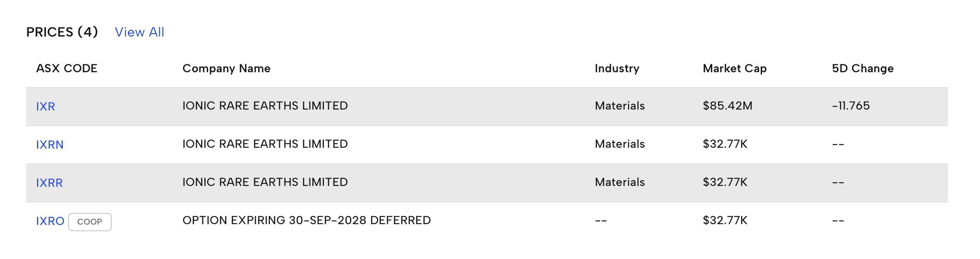This screenshot has height=259, width=980.
Task: Click the Industry column header
Action: pos(617,68)
